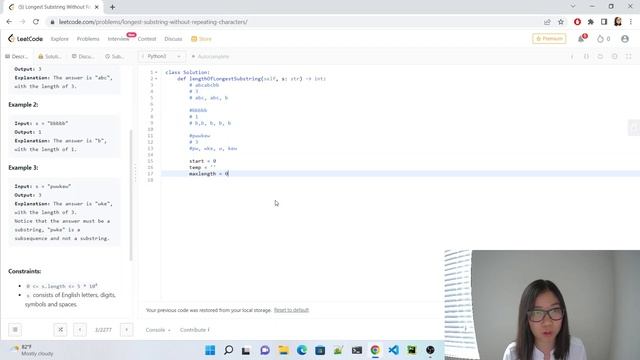Click the streak flame icon
The image size is (640, 360).
600,39
